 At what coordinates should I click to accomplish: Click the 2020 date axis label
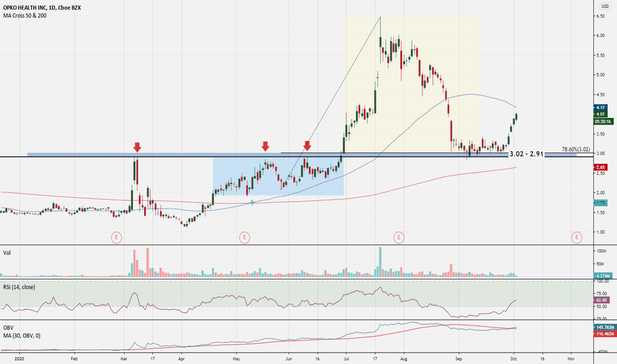point(19,359)
